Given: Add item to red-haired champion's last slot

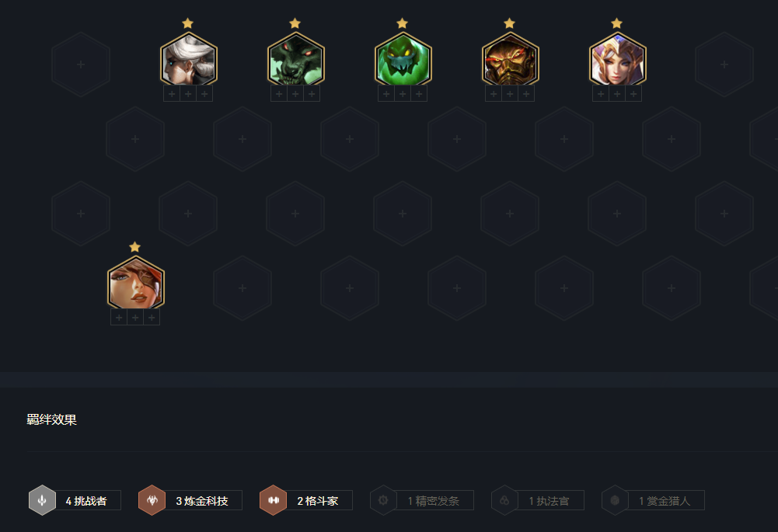Looking at the screenshot, I should click(152, 318).
